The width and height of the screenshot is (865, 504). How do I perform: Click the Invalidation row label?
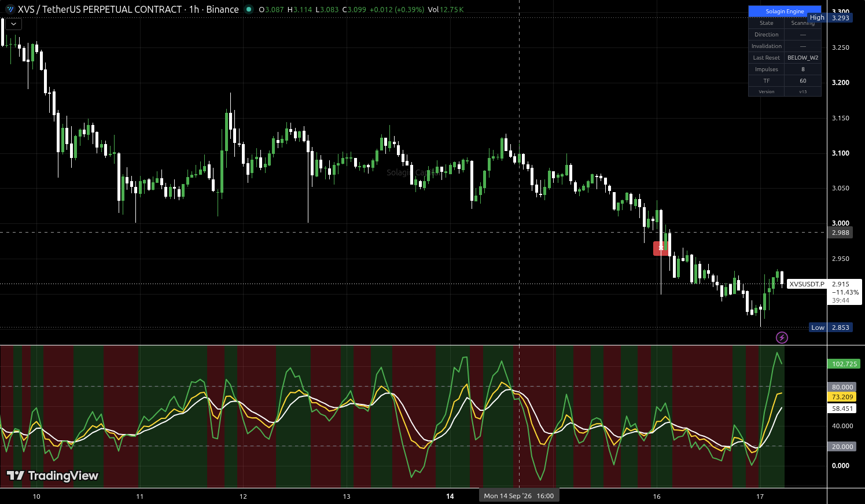pyautogui.click(x=767, y=46)
